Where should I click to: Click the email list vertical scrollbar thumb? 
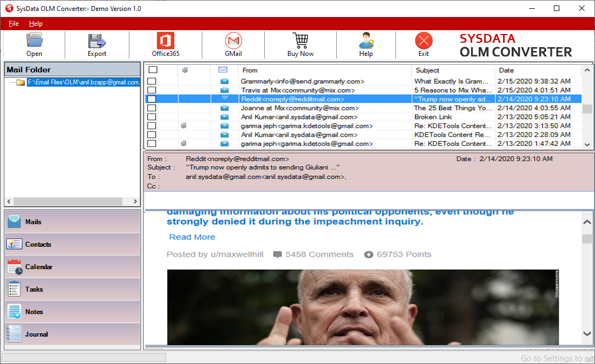[x=587, y=109]
